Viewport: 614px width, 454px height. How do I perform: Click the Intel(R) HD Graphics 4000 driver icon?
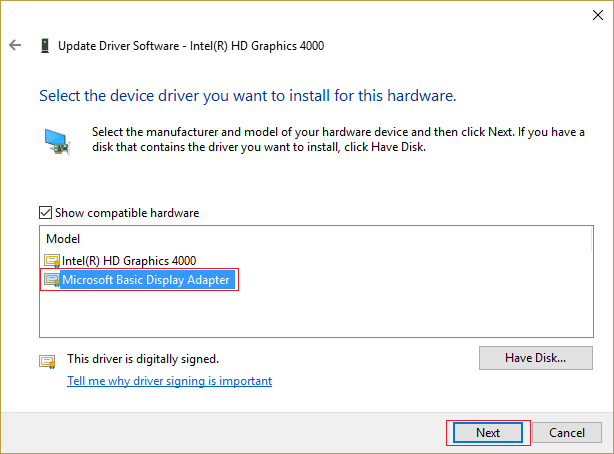click(52, 261)
